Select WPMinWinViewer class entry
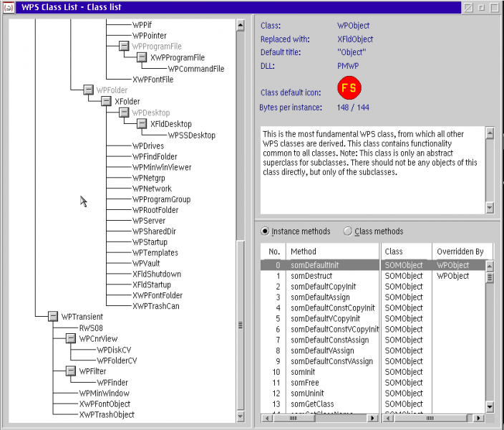Image resolution: width=504 pixels, height=430 pixels. pos(162,167)
